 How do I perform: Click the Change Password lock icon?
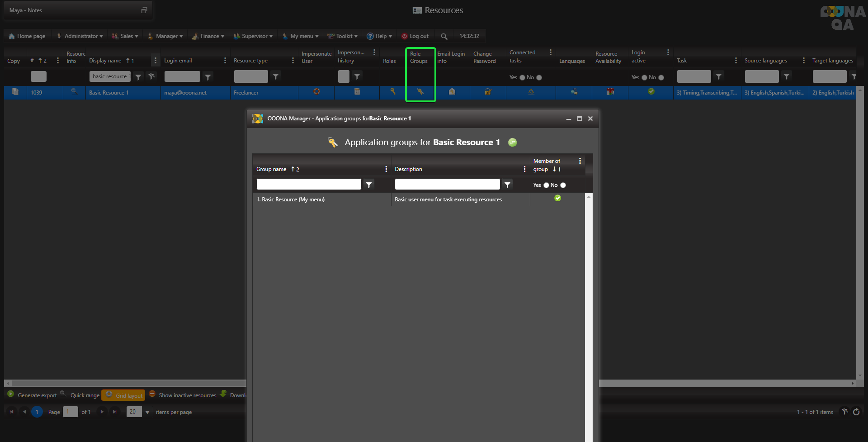coord(488,92)
